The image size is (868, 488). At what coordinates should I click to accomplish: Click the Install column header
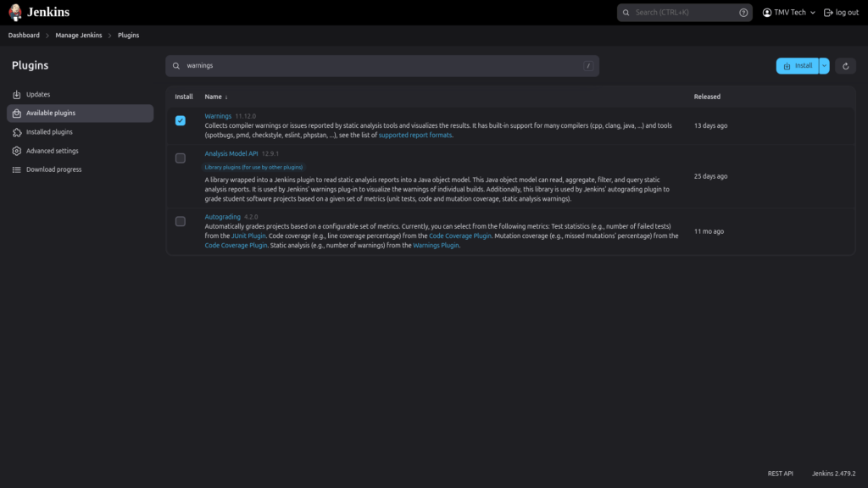184,97
